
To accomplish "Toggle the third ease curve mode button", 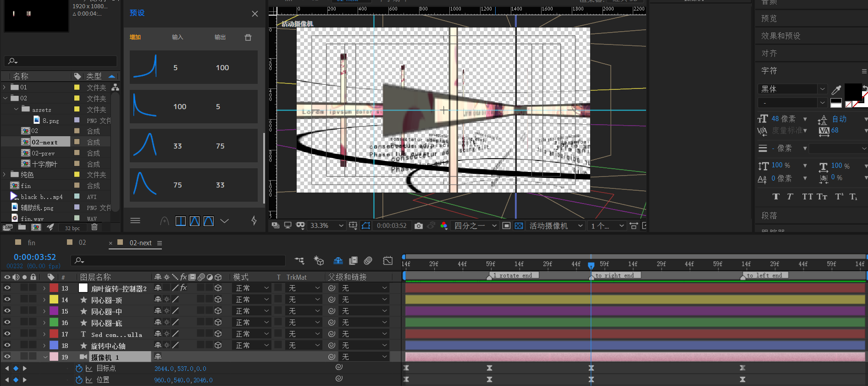I will (x=209, y=221).
